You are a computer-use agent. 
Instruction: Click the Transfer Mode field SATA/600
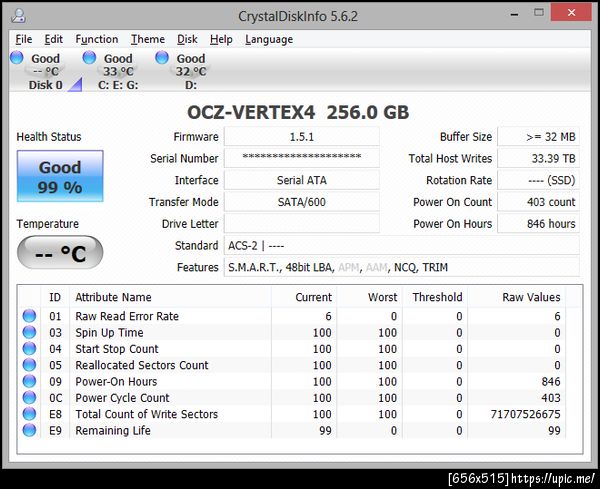click(302, 202)
